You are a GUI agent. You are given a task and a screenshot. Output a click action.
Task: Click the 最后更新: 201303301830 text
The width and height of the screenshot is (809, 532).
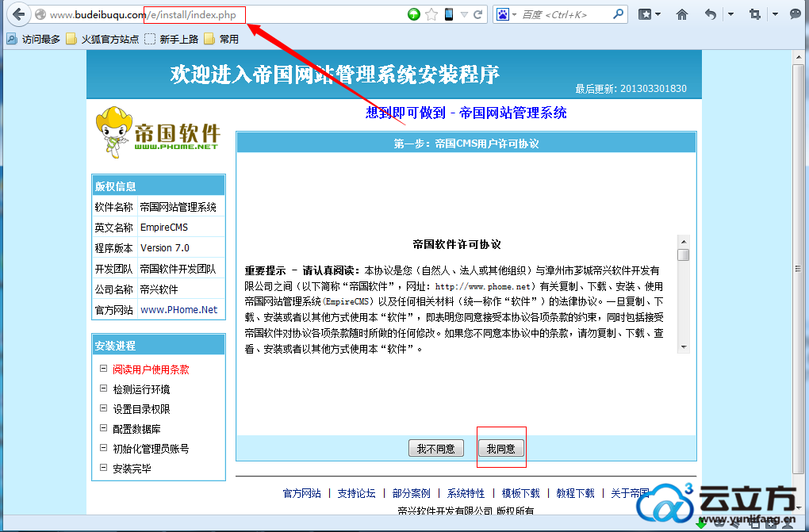631,89
